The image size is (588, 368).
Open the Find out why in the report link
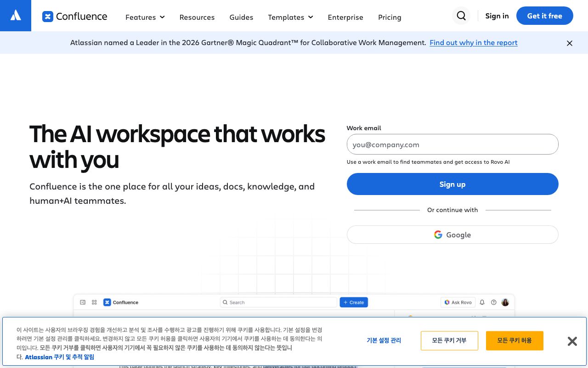474,42
